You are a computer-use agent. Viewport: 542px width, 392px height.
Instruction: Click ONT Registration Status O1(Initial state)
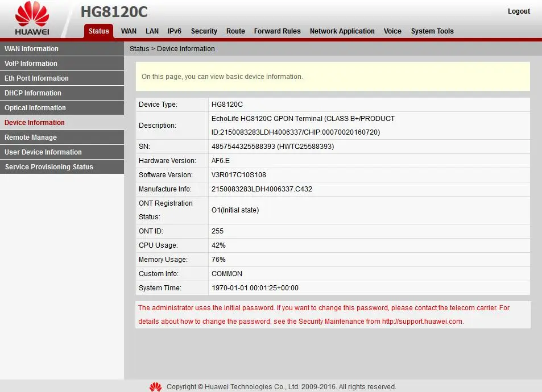(235, 210)
